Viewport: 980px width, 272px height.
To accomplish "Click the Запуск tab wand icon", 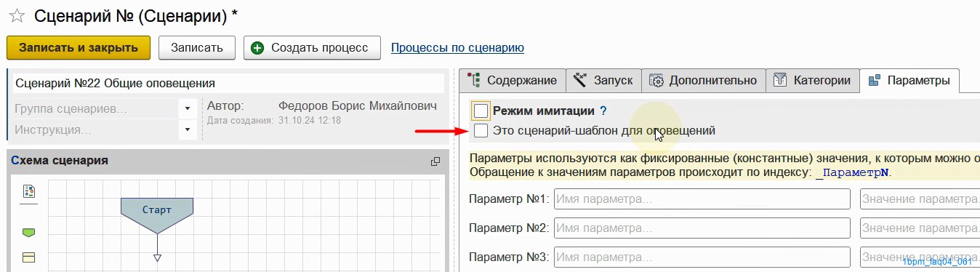I will (x=580, y=80).
